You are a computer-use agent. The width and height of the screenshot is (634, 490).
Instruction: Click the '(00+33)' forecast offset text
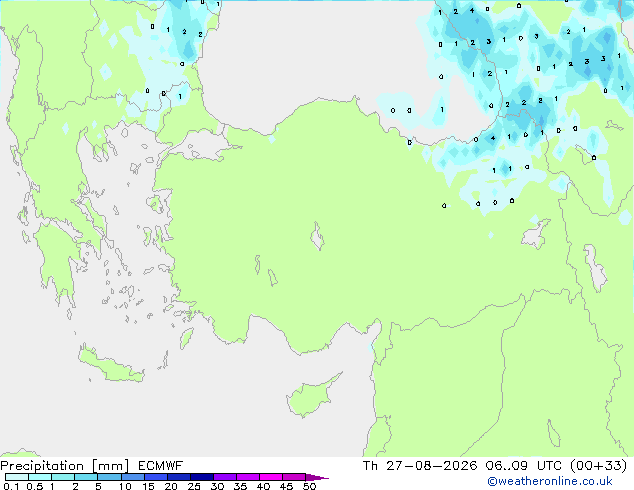[599, 466]
